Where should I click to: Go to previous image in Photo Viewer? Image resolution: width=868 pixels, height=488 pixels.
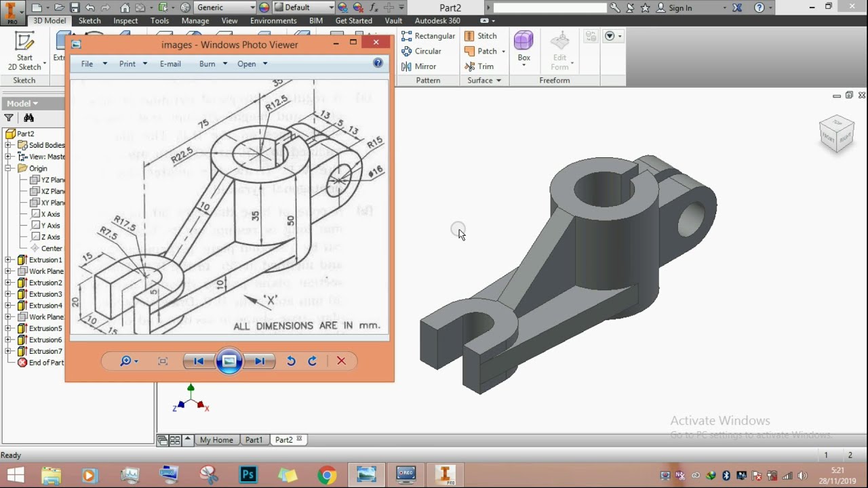click(x=198, y=361)
